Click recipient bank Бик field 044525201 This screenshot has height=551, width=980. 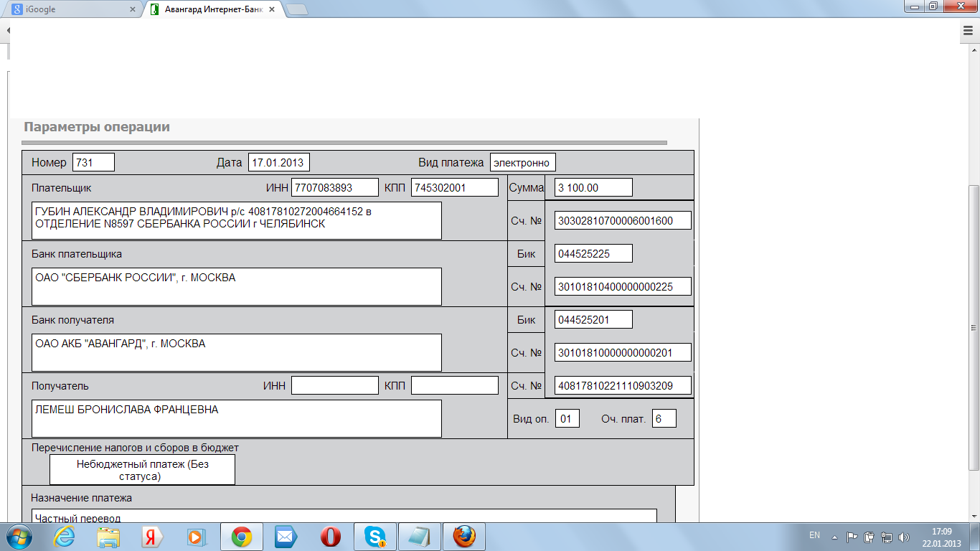(x=593, y=319)
